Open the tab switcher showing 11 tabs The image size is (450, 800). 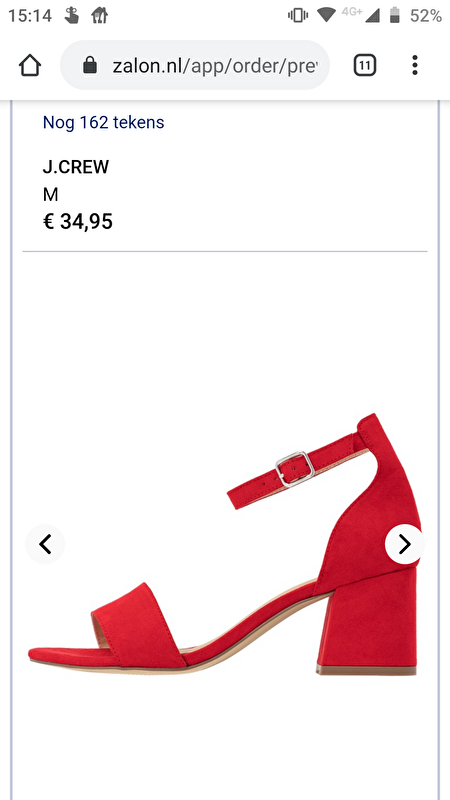[x=365, y=65]
